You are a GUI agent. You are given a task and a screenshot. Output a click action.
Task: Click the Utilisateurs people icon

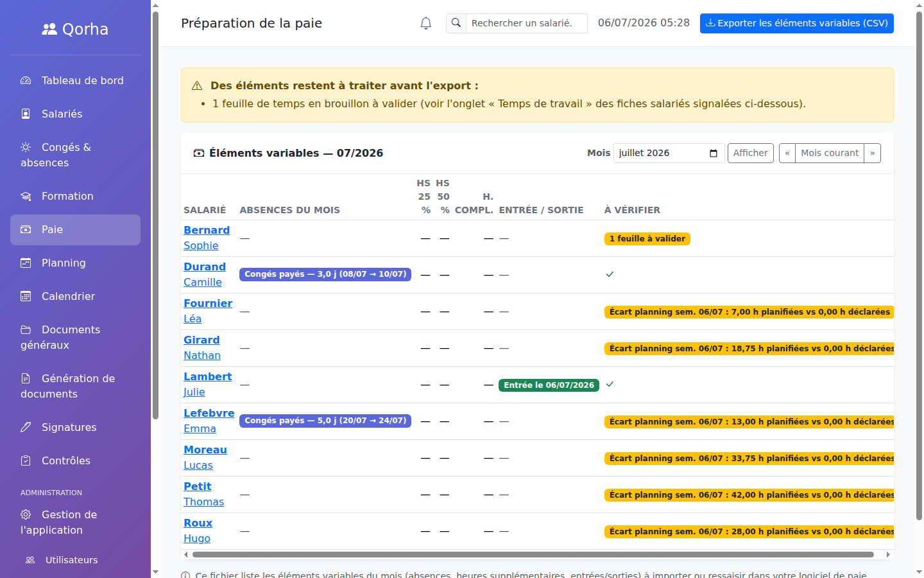point(30,560)
